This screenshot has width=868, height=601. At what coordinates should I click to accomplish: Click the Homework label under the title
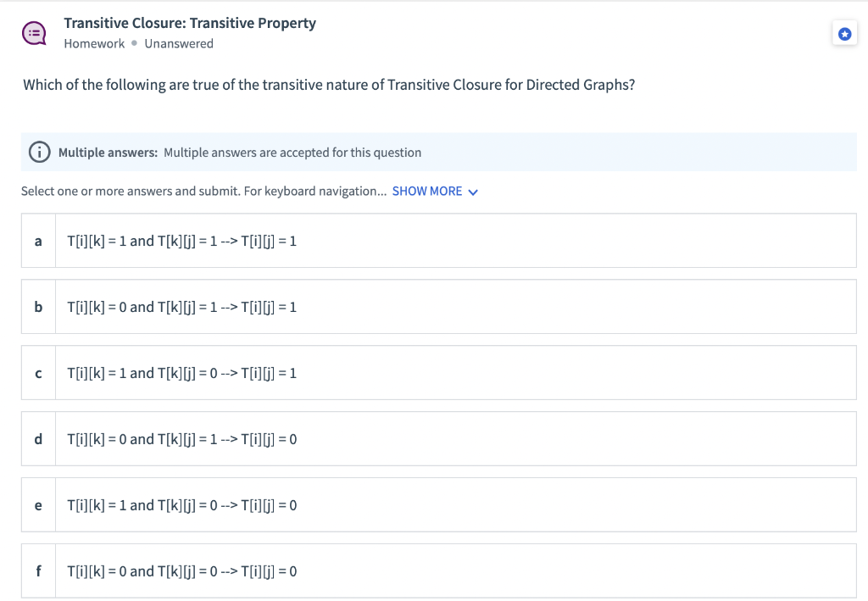click(x=94, y=44)
